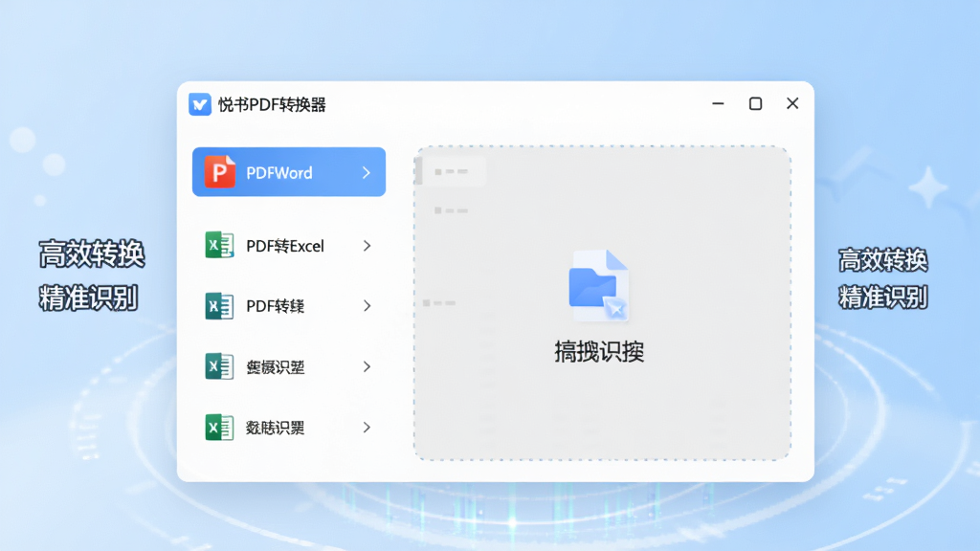
Task: Expand the fourth sidebar row chevron
Action: (x=367, y=366)
